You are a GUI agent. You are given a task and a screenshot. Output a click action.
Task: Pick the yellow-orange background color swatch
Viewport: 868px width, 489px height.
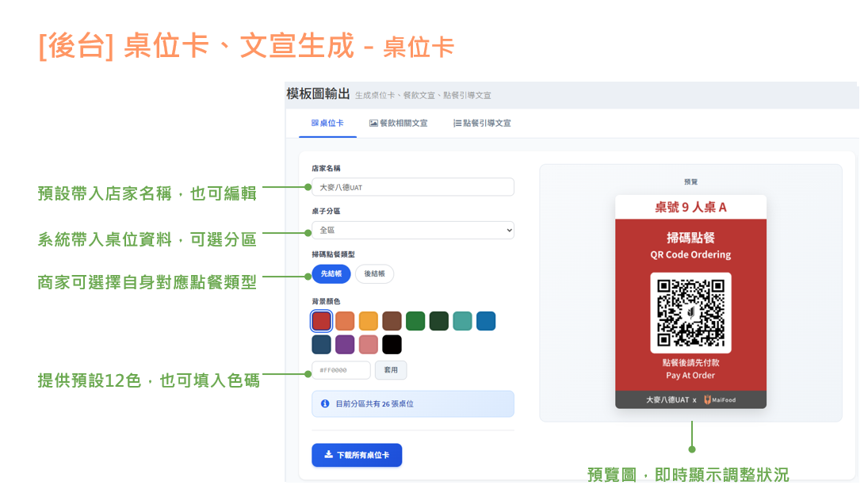(368, 321)
